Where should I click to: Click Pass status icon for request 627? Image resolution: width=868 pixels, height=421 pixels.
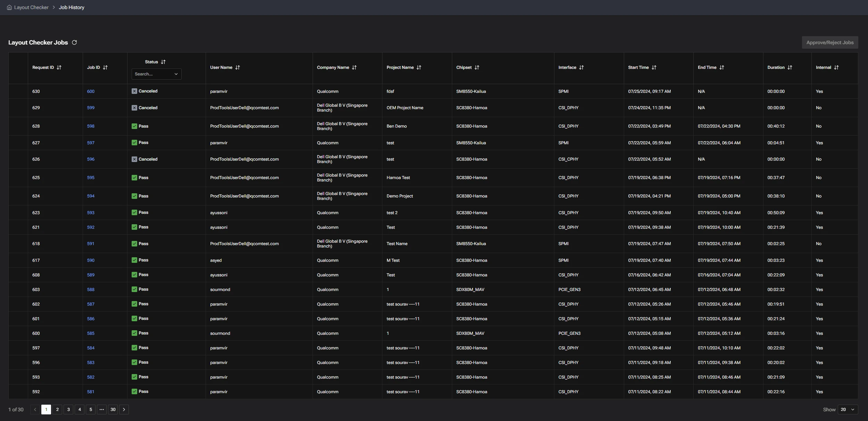[134, 143]
